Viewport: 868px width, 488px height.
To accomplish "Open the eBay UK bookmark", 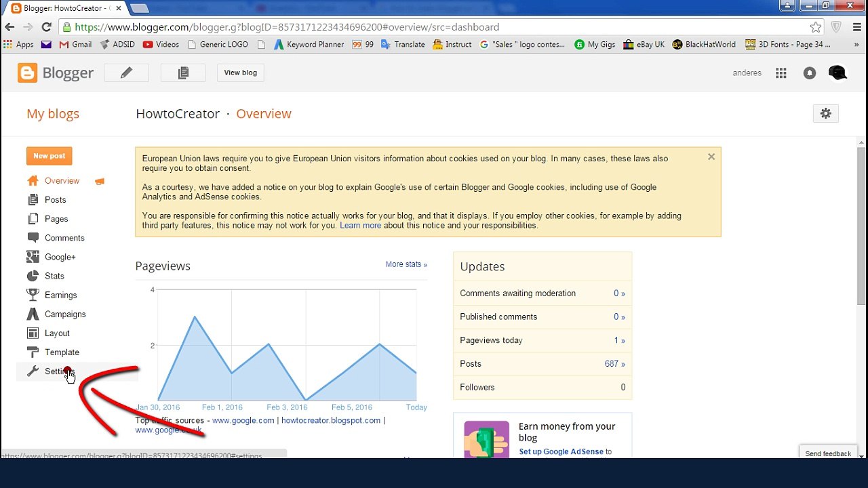I will click(x=644, y=45).
